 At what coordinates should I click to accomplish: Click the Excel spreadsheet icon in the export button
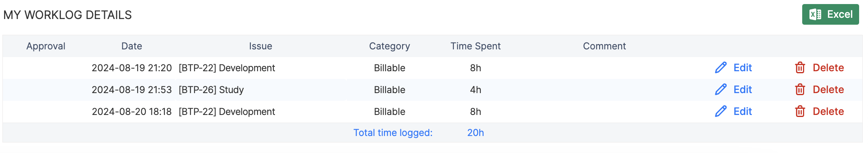tap(815, 15)
